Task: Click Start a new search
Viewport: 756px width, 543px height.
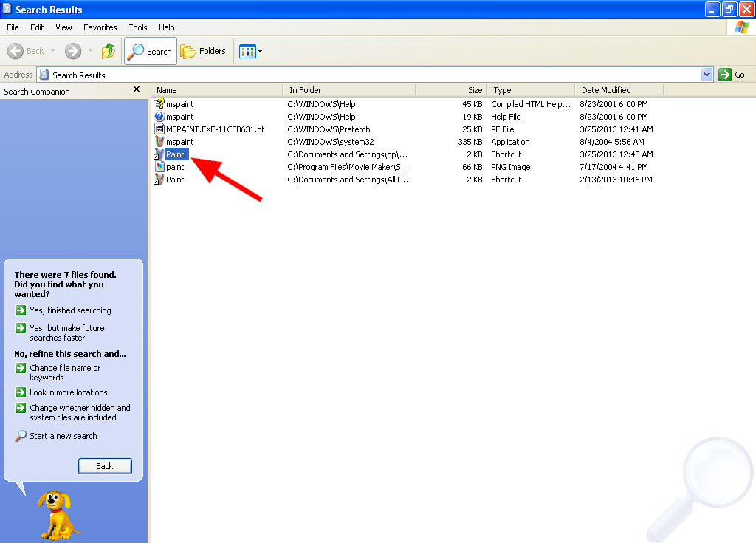Action: (x=63, y=436)
